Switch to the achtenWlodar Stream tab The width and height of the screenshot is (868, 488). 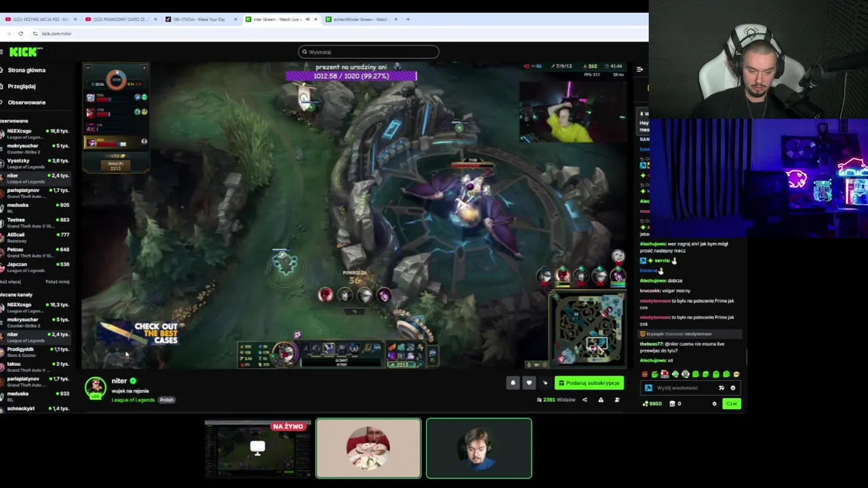coord(361,19)
